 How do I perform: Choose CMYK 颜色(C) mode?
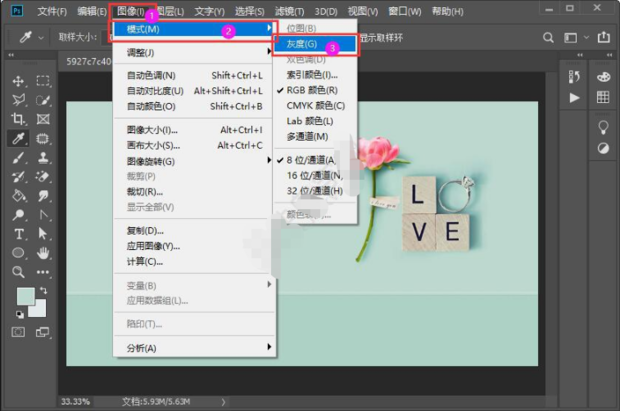pos(316,106)
